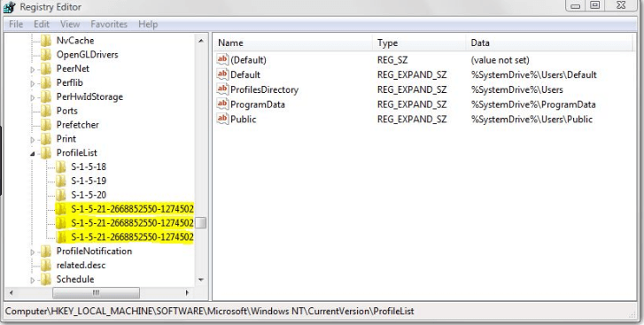The width and height of the screenshot is (644, 325).
Task: Open the Edit menu
Action: coord(42,24)
